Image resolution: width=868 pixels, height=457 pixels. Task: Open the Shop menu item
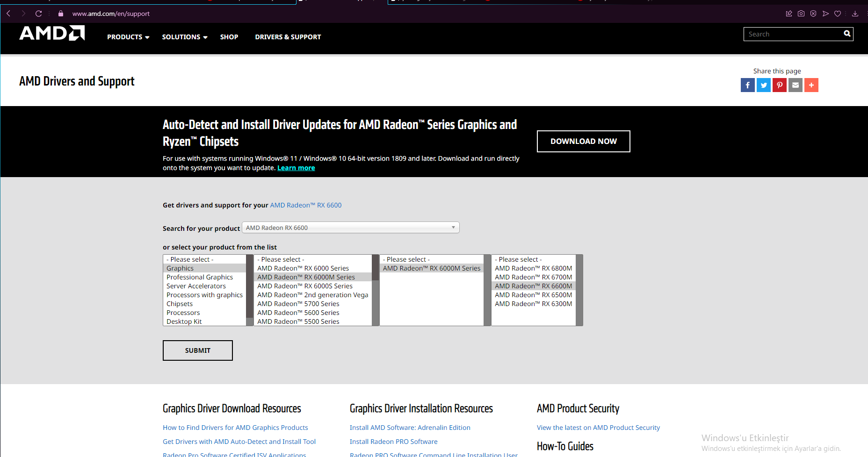pyautogui.click(x=229, y=37)
